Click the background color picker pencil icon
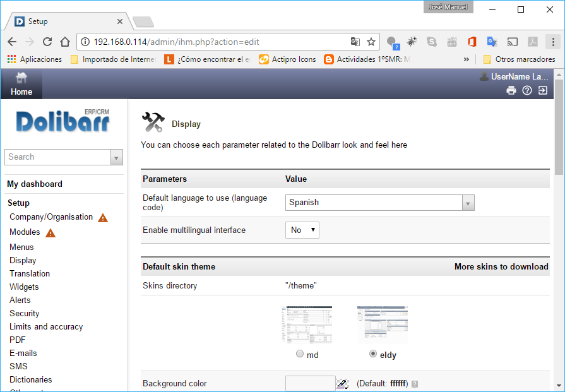565x392 pixels. click(343, 384)
